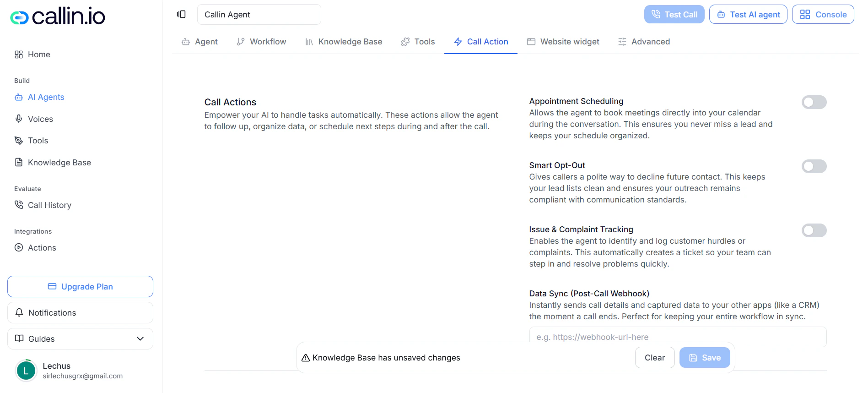Click Clear to discard unsaved changes
The width and height of the screenshot is (868, 393).
click(655, 357)
